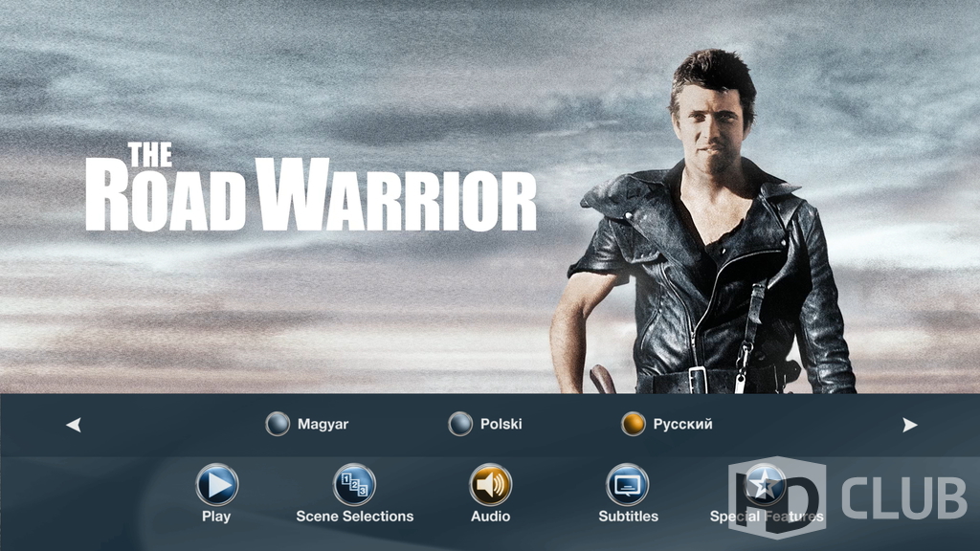Open Special Features star icon
The height and width of the screenshot is (551, 980).
point(765,484)
